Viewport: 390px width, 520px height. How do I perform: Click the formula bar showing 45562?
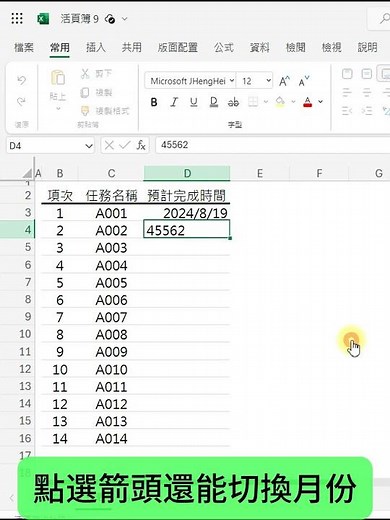tap(273, 145)
